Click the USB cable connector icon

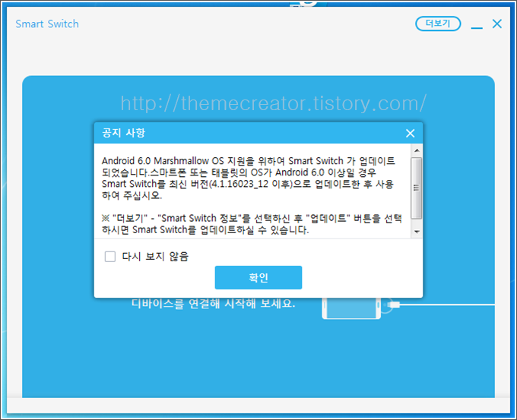pyautogui.click(x=395, y=305)
